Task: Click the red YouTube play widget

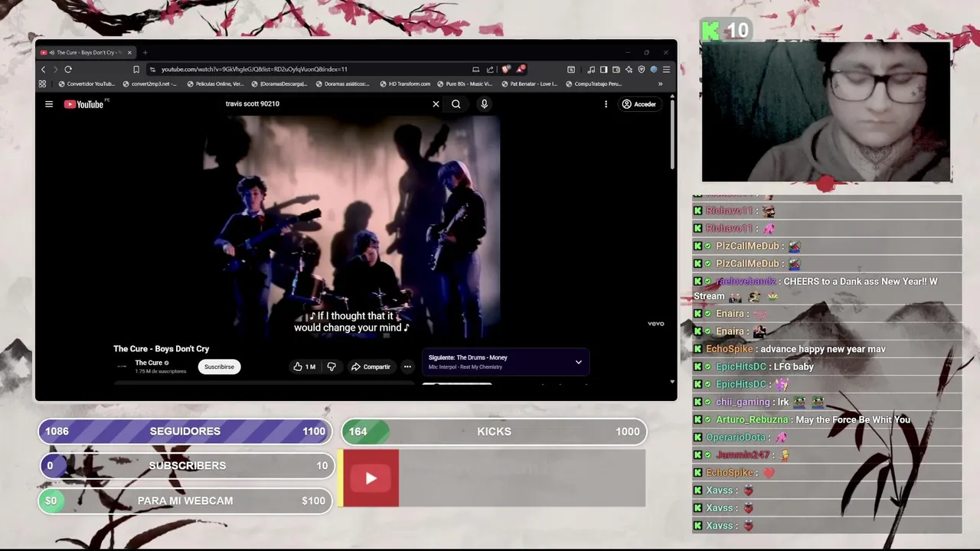Action: [x=371, y=478]
